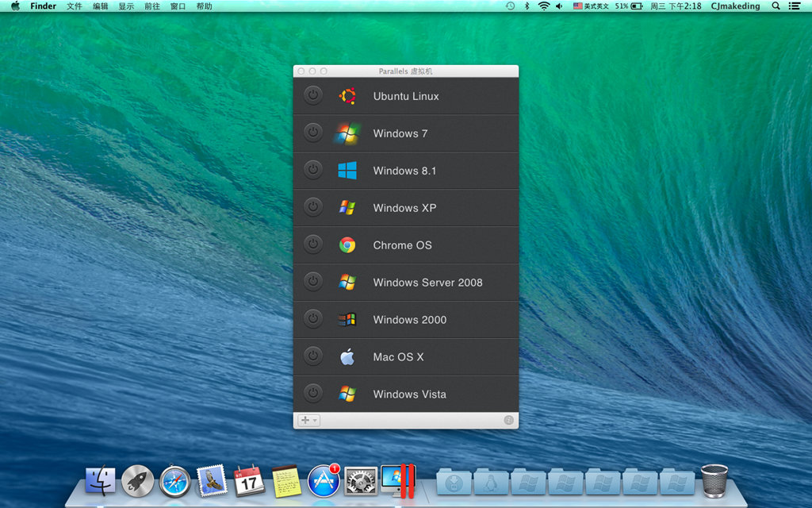Power on the Windows 7 virtual machine
812x508 pixels.
tap(313, 133)
